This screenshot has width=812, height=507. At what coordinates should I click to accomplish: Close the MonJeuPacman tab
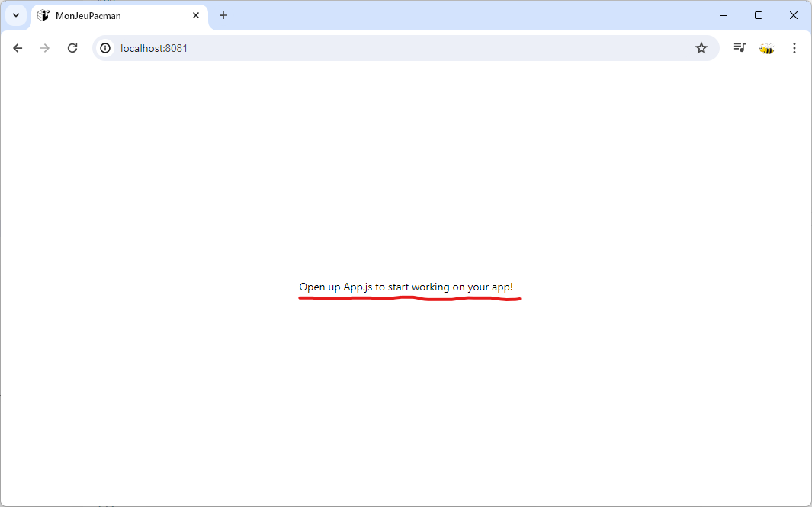[x=196, y=15]
